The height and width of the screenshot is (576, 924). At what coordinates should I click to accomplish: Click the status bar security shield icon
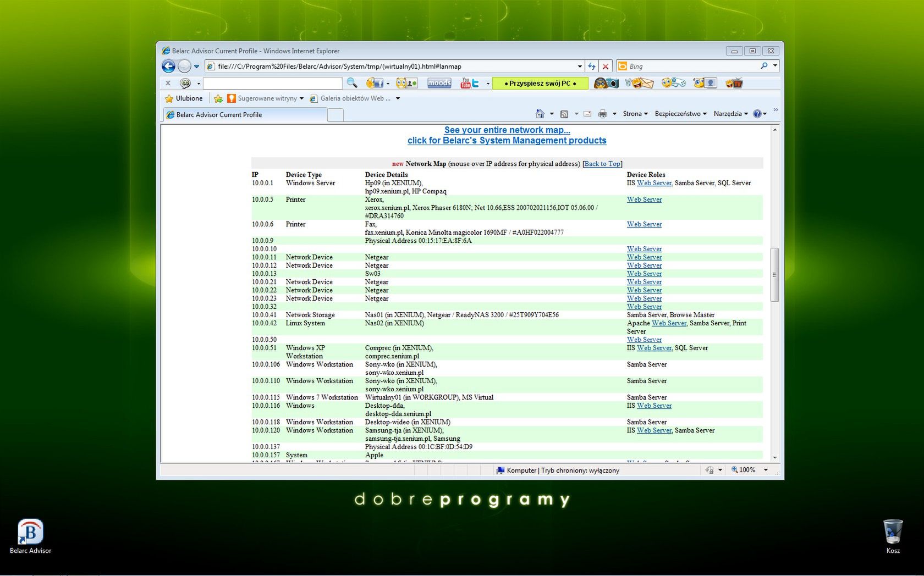pyautogui.click(x=710, y=470)
